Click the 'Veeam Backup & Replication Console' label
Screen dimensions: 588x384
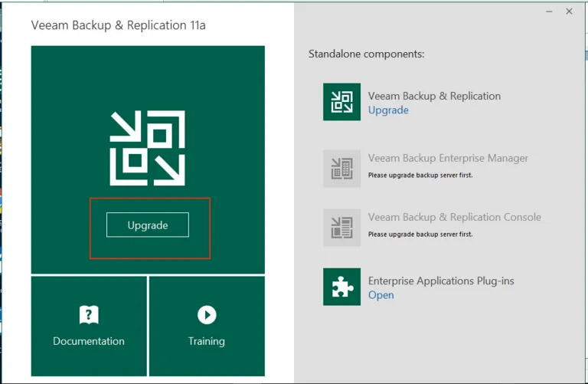coord(455,217)
